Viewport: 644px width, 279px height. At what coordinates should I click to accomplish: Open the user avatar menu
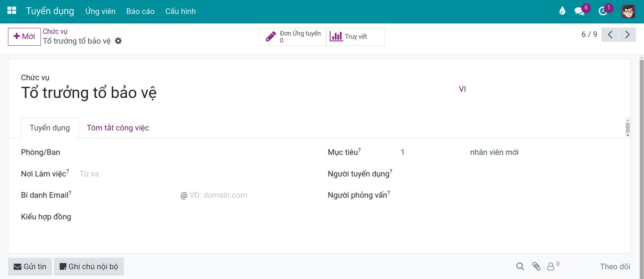(628, 11)
